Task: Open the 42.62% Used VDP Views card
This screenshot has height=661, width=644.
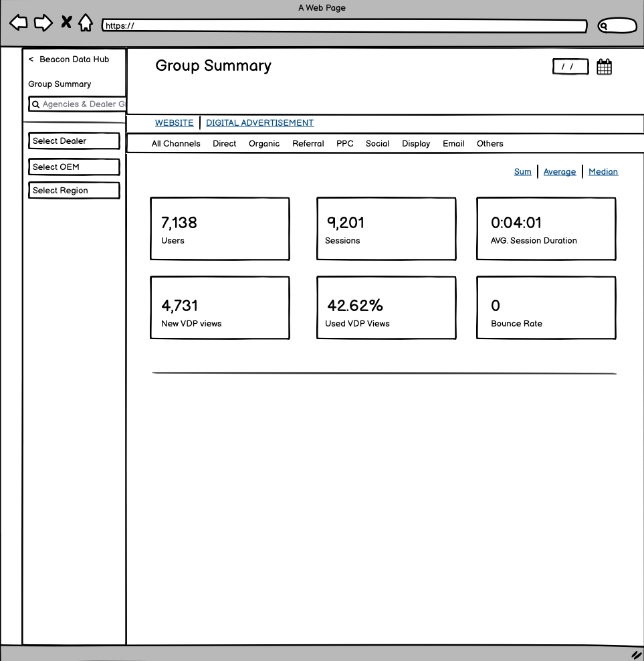Action: tap(386, 308)
